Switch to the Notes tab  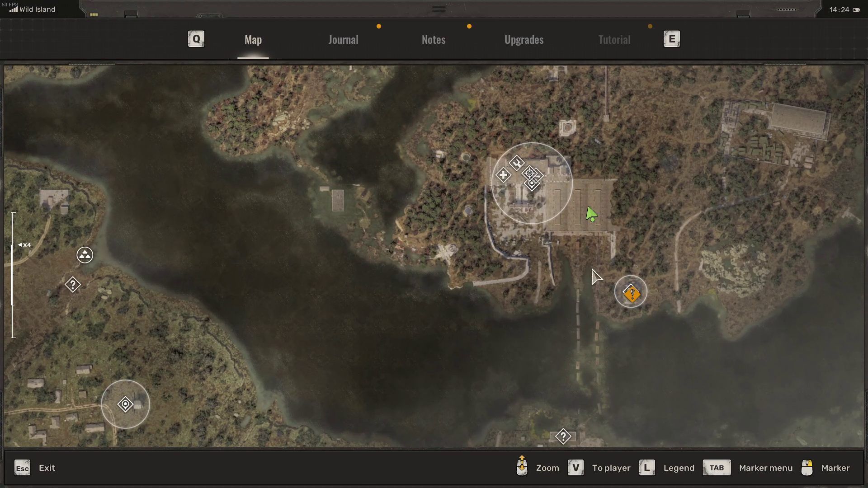tap(434, 40)
